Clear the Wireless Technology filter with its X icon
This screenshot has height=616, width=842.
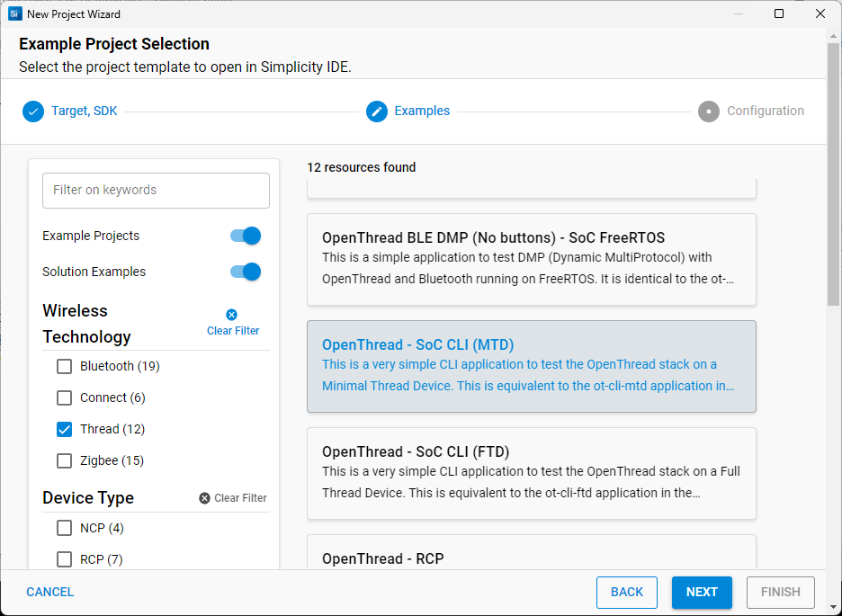(x=231, y=314)
